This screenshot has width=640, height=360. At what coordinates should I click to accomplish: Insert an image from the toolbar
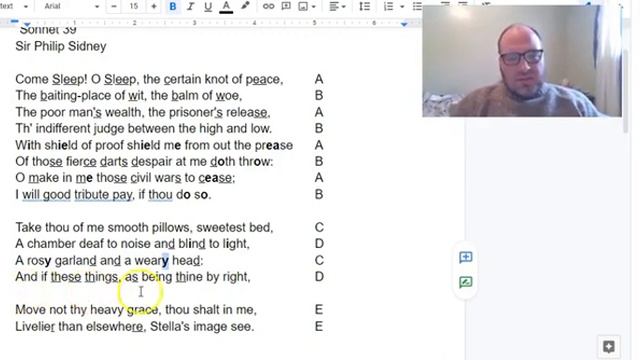click(x=303, y=7)
